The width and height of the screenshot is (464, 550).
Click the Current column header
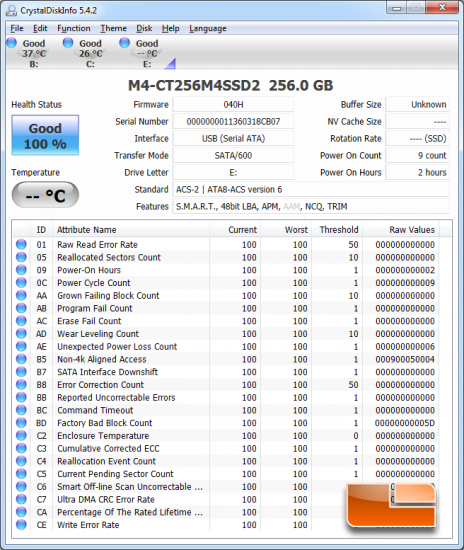pyautogui.click(x=235, y=230)
